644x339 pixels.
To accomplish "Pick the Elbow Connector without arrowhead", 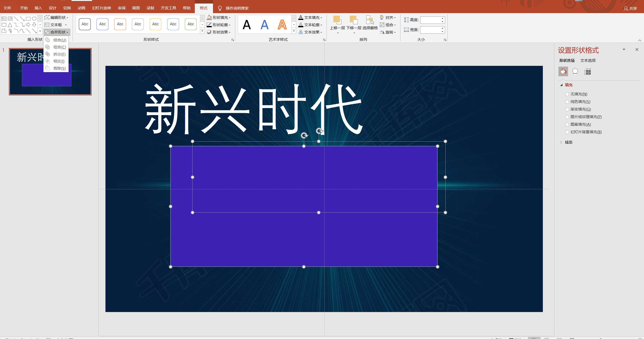I will click(x=16, y=25).
